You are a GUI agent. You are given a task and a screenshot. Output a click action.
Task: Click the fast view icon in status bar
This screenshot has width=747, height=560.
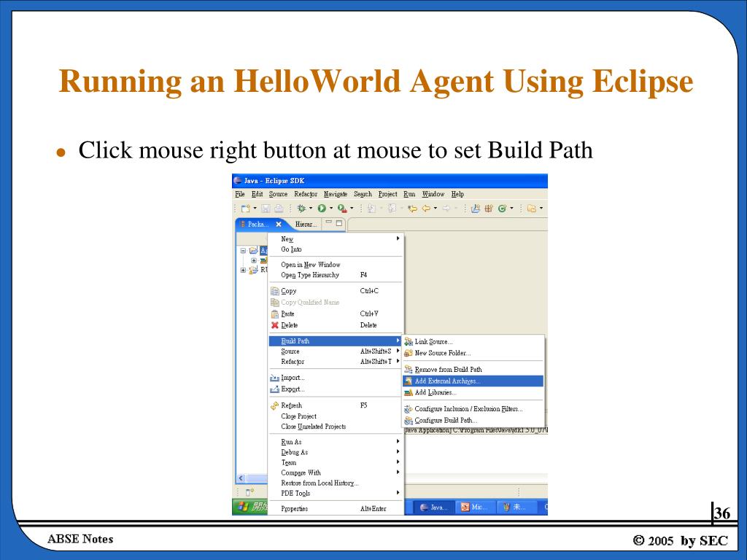click(249, 492)
